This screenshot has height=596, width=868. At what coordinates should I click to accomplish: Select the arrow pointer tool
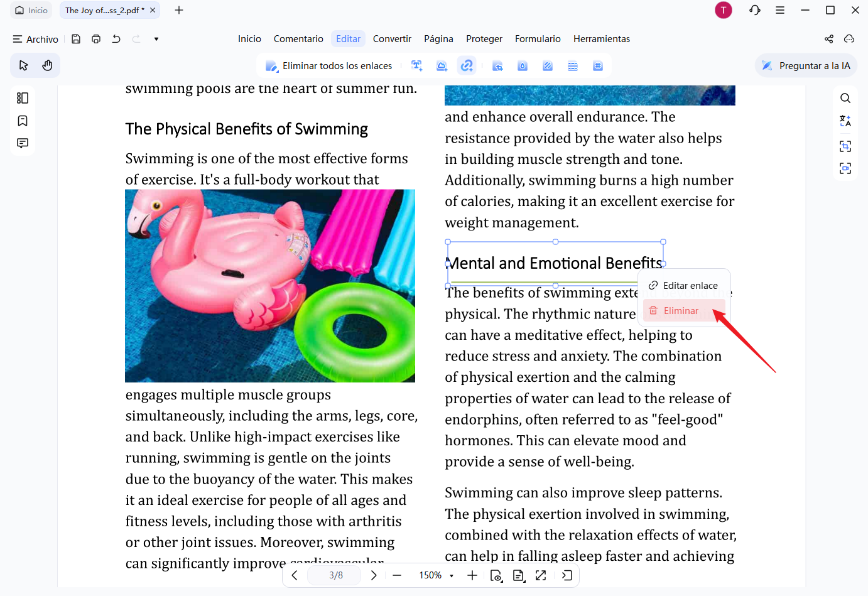(24, 65)
